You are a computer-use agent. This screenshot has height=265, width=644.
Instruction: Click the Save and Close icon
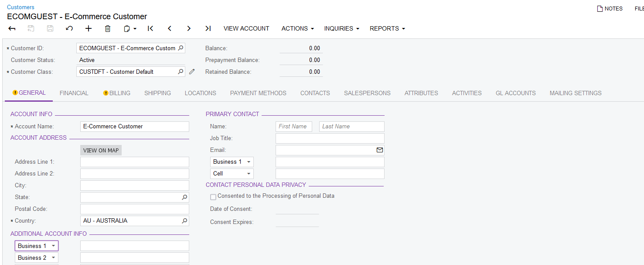(31, 28)
